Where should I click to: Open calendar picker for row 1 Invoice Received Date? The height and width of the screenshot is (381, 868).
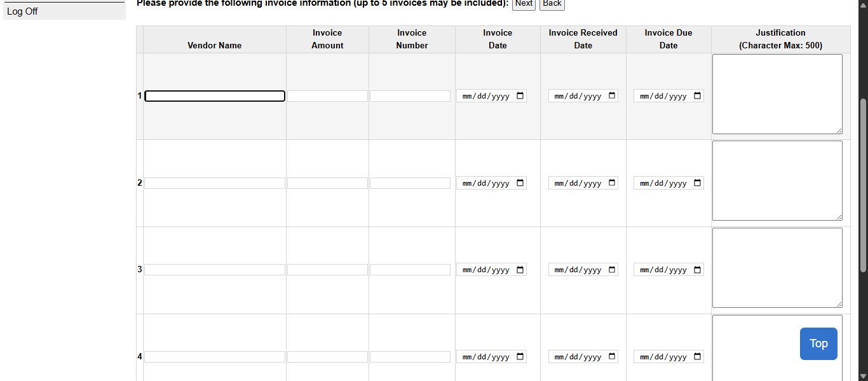(x=612, y=96)
